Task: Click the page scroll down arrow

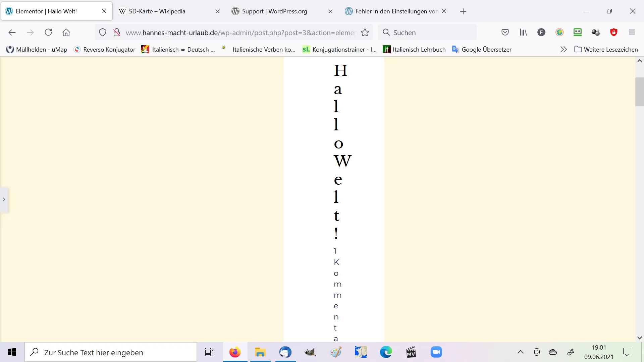Action: pyautogui.click(x=639, y=338)
